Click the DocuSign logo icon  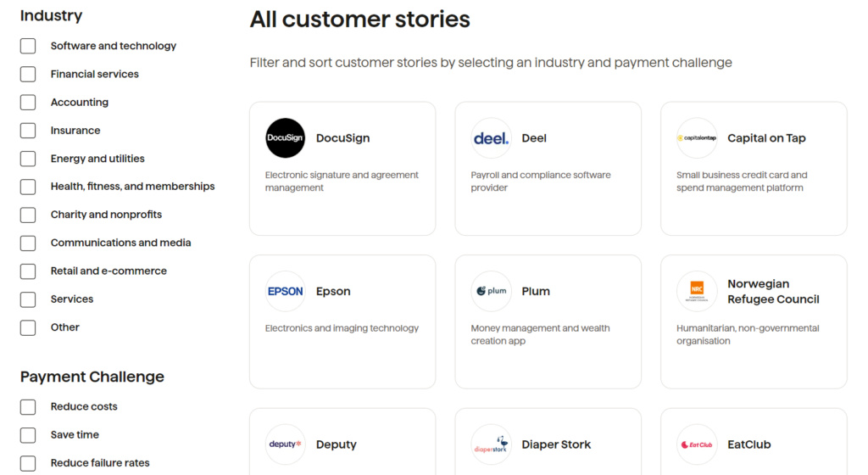(x=285, y=138)
